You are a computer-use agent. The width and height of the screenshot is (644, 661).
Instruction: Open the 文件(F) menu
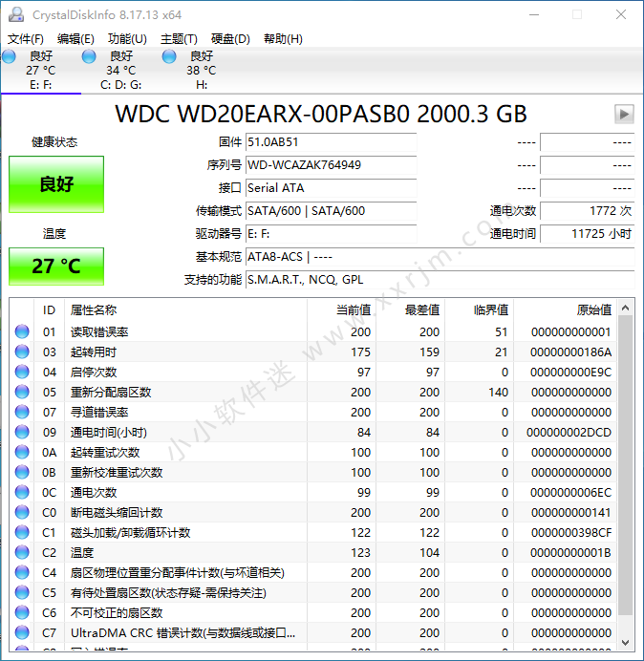[26, 39]
